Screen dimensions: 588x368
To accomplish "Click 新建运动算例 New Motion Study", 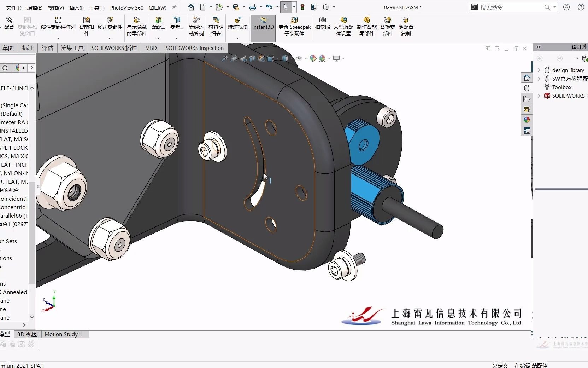I will 196,27.
